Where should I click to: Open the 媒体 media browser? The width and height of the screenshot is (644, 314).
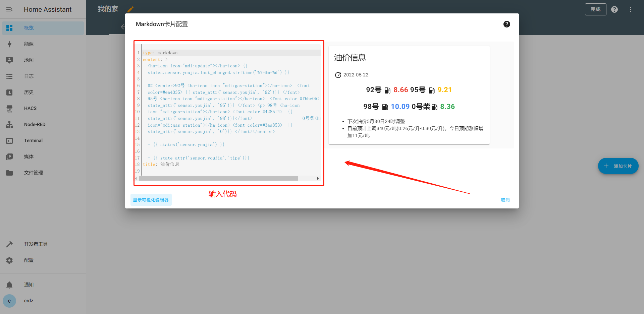click(29, 157)
